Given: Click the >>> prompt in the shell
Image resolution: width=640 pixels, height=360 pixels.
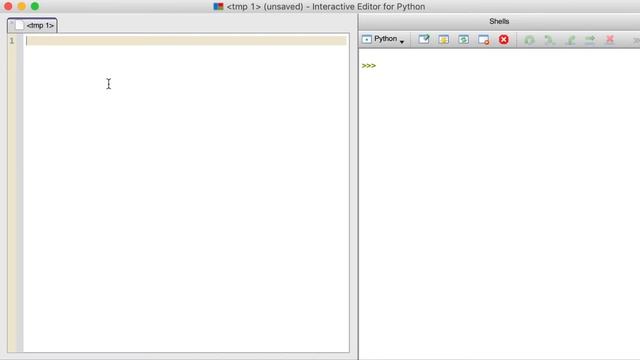Looking at the screenshot, I should tap(369, 66).
